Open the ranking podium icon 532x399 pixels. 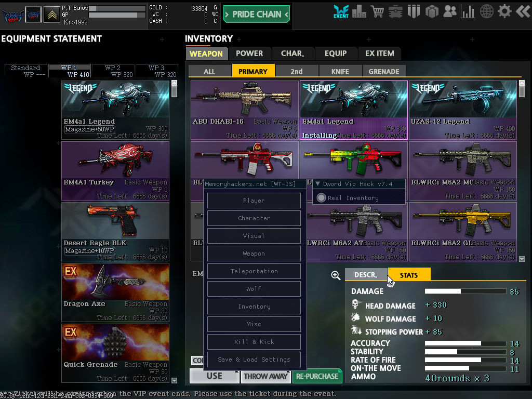[x=359, y=12]
